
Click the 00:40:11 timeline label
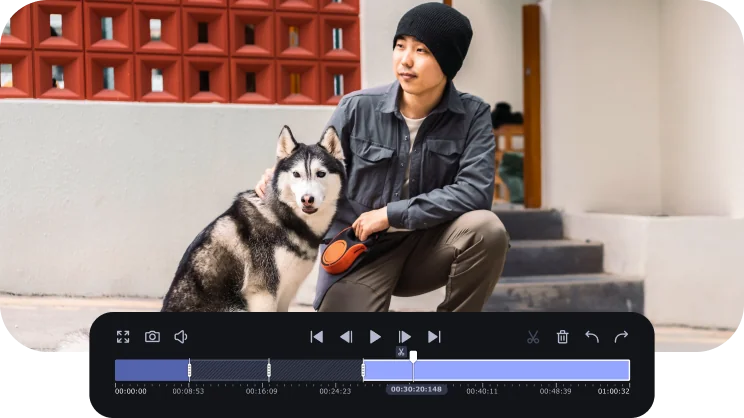tap(482, 391)
